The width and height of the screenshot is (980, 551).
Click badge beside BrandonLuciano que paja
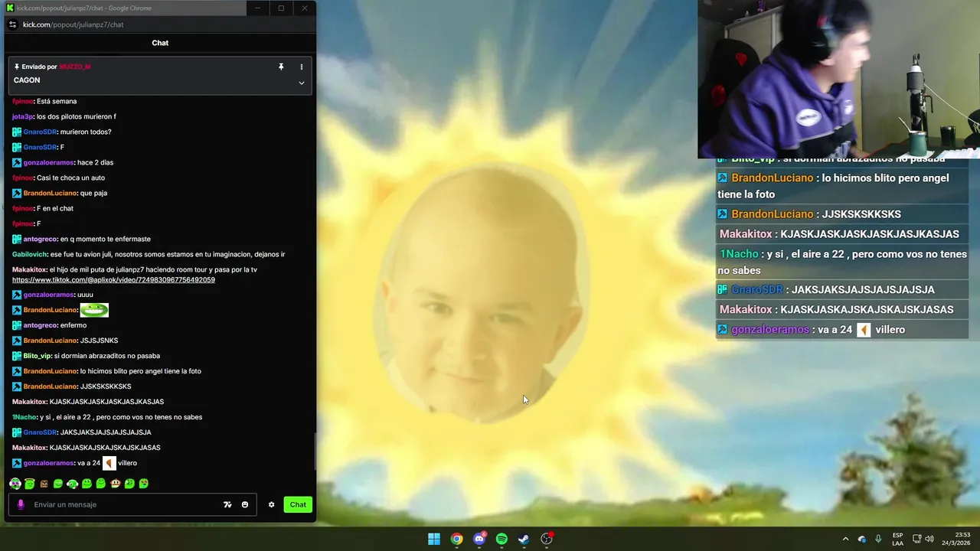tap(17, 193)
